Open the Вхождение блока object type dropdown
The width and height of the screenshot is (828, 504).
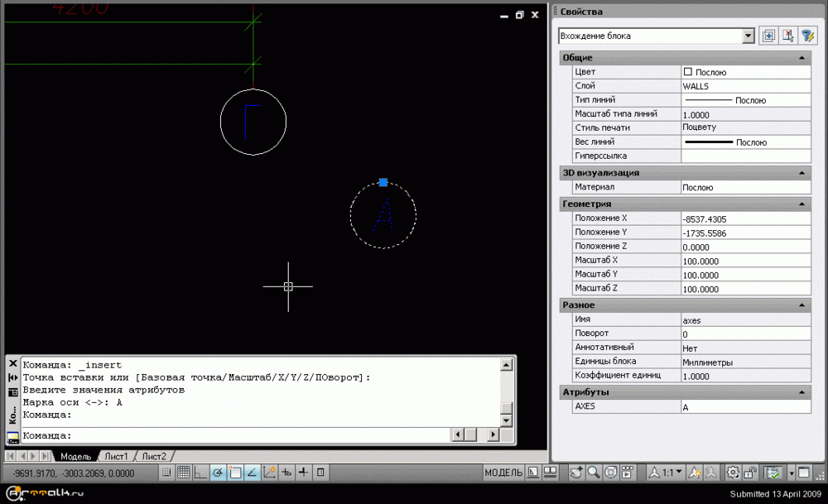tap(748, 36)
